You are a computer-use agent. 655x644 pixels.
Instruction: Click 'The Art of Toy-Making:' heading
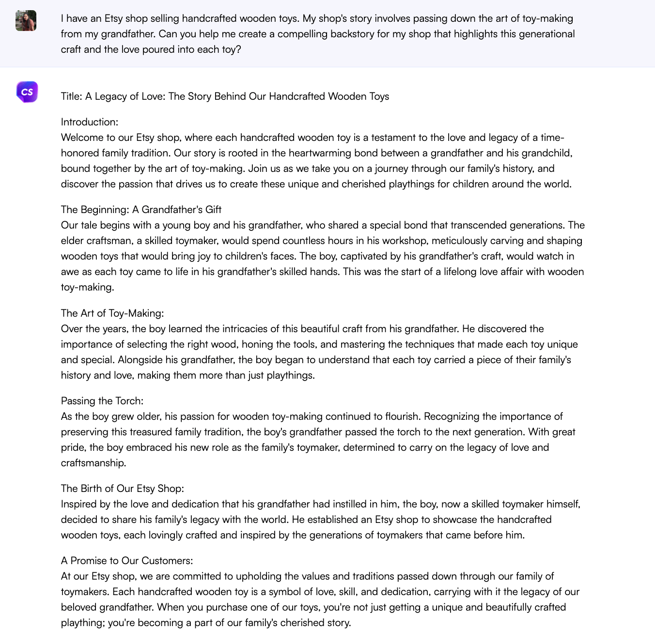(x=112, y=313)
